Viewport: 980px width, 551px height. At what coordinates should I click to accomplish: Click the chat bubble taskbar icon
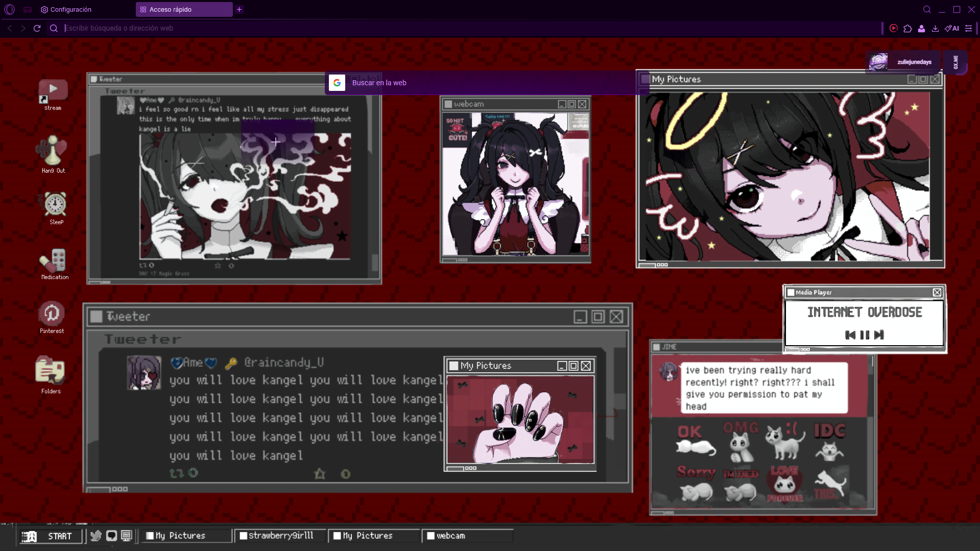tap(111, 536)
